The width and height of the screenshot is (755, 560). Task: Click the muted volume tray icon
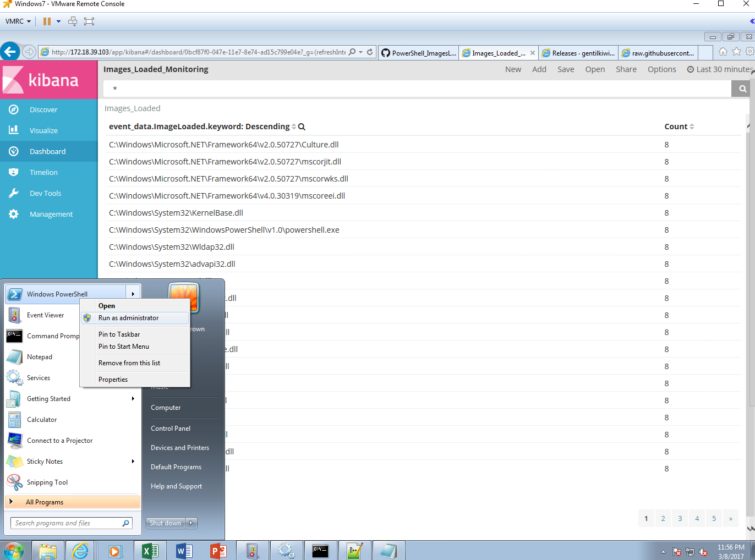point(703,552)
